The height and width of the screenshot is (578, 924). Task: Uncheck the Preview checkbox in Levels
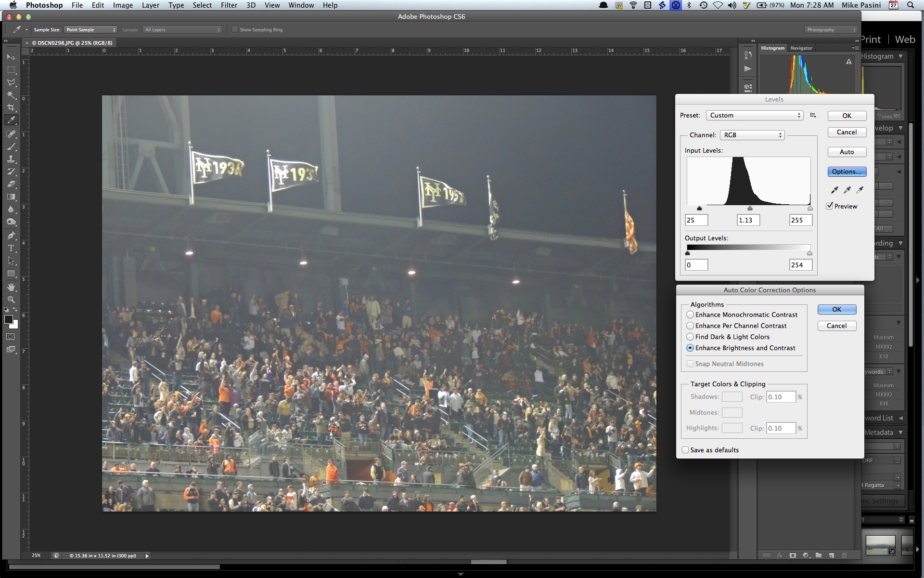(x=830, y=206)
